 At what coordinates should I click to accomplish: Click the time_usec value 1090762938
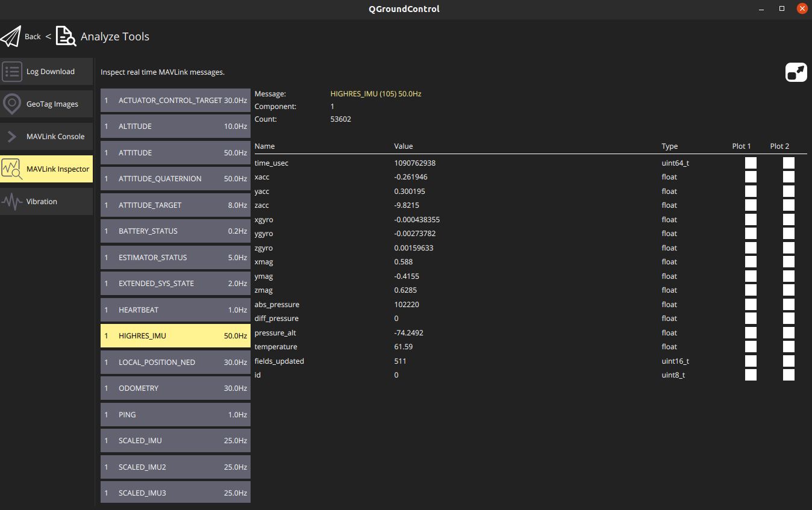(x=415, y=163)
